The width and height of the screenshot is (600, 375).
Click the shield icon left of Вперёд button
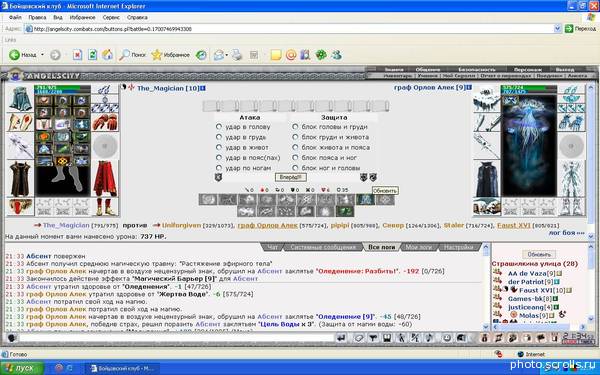pos(218,177)
